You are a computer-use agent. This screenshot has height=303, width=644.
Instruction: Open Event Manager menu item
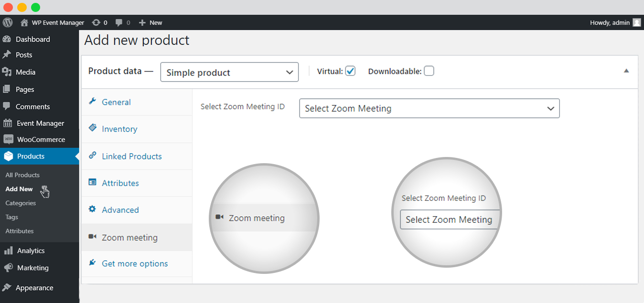click(x=39, y=123)
